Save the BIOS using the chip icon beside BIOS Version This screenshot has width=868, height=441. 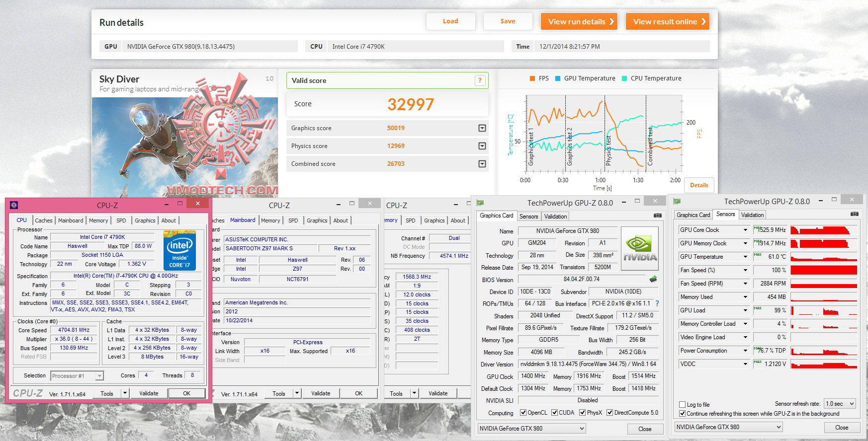(x=653, y=279)
